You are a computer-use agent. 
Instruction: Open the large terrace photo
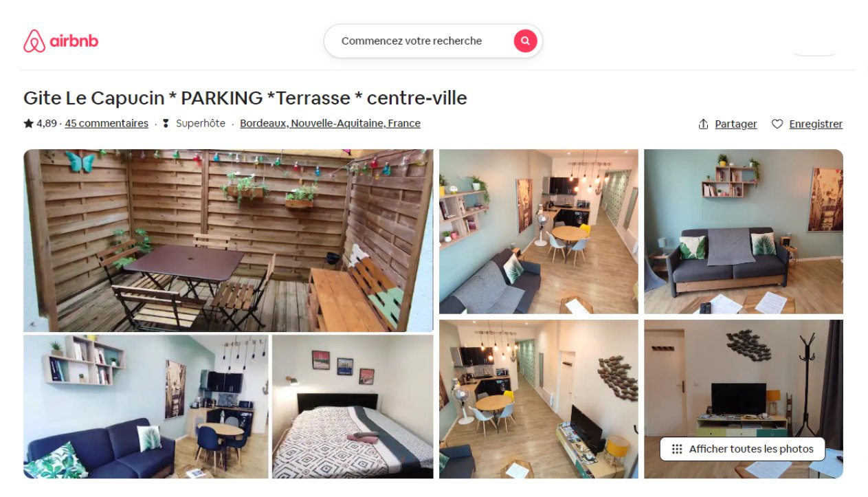point(228,241)
